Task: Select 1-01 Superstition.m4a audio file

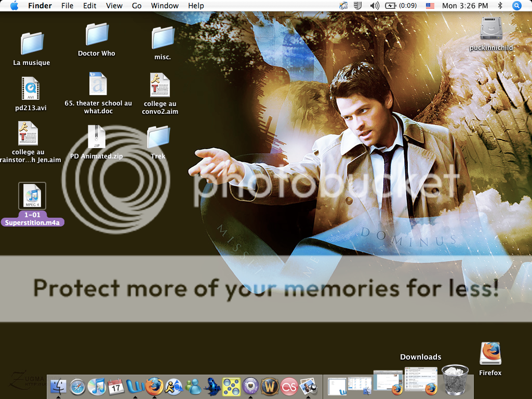Action: point(32,204)
